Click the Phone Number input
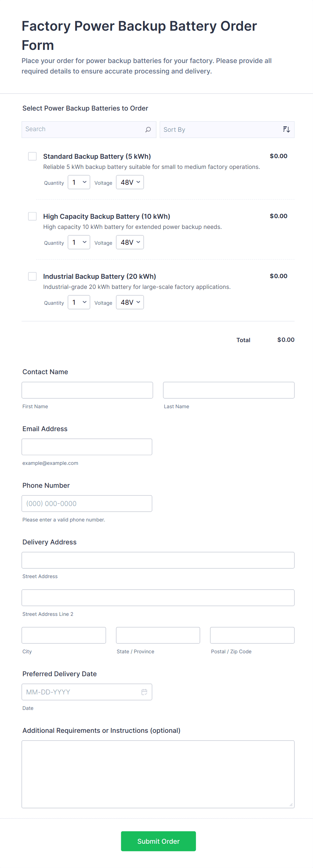The image size is (313, 868). click(87, 504)
